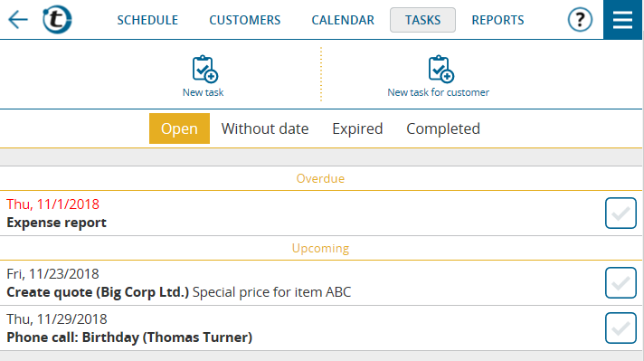Viewport: 644px width, 361px height.
Task: View the Completed tasks tab
Action: (x=443, y=128)
